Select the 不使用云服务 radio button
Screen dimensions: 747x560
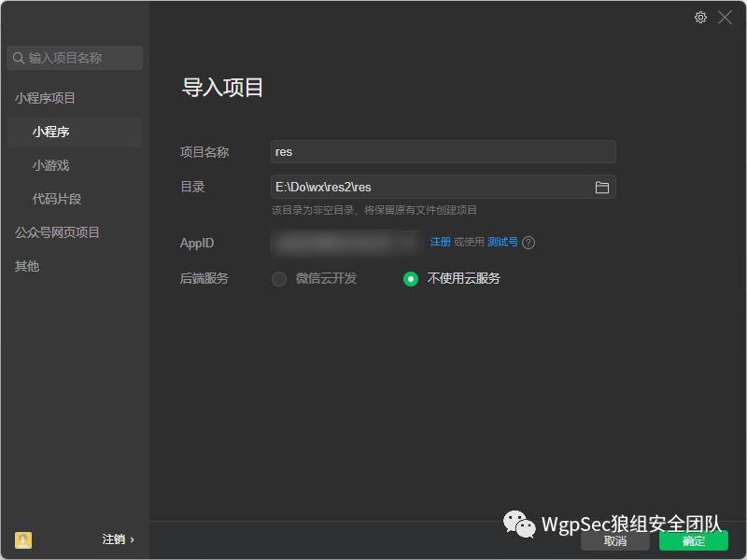(x=411, y=278)
